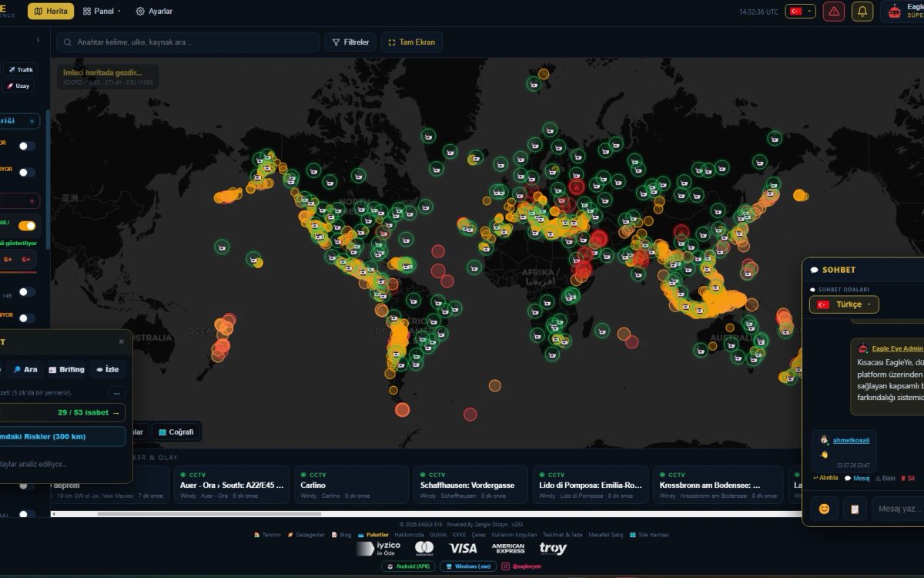Click the clipboard icon beside the message box

tap(854, 509)
